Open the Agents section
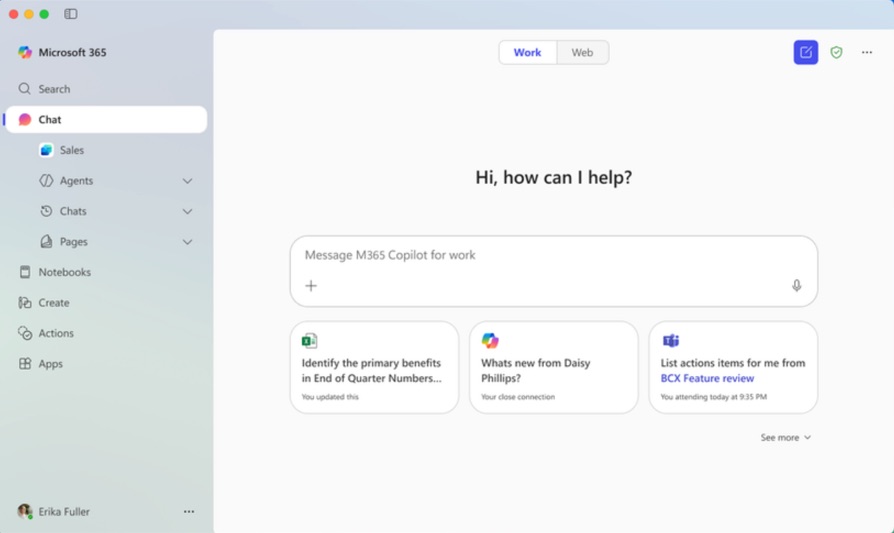 pos(76,181)
